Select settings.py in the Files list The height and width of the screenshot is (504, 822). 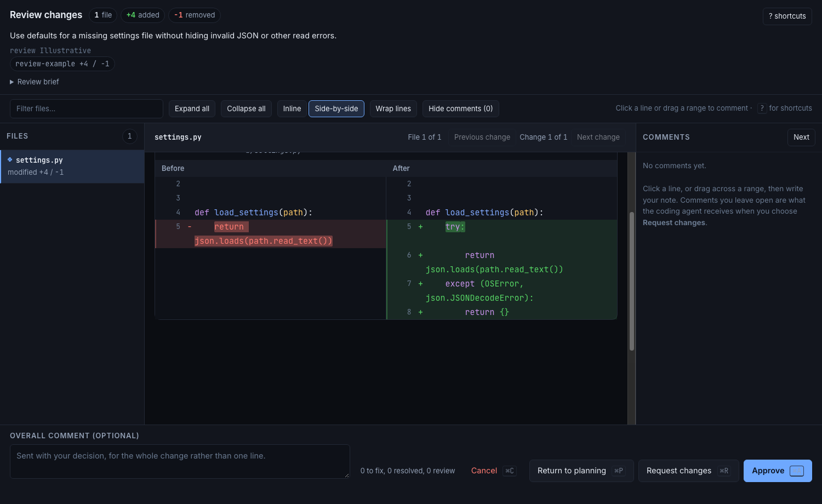pos(72,167)
